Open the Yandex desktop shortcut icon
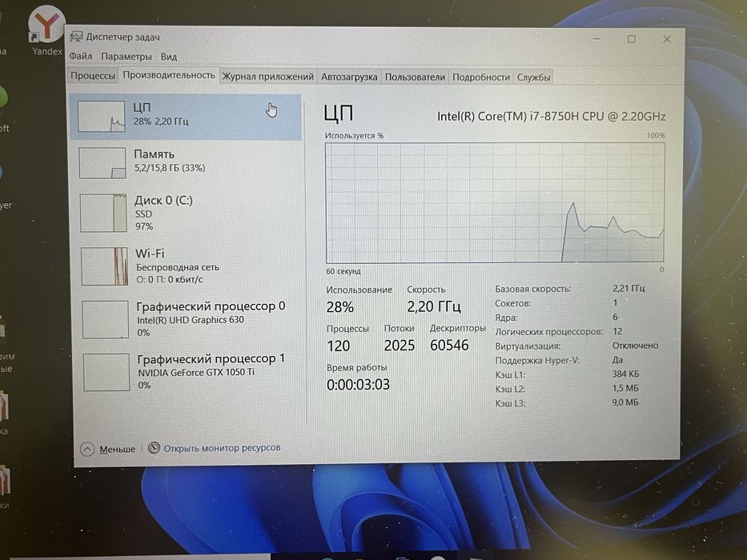 point(46,24)
